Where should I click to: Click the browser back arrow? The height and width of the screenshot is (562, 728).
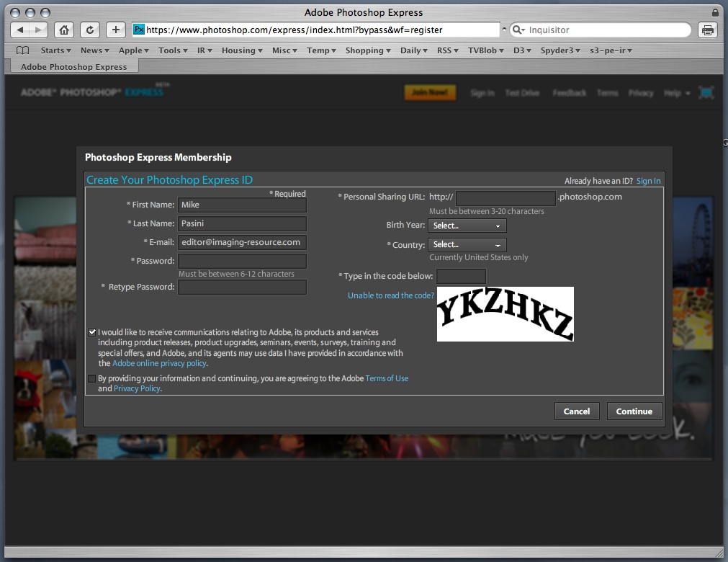[20, 30]
